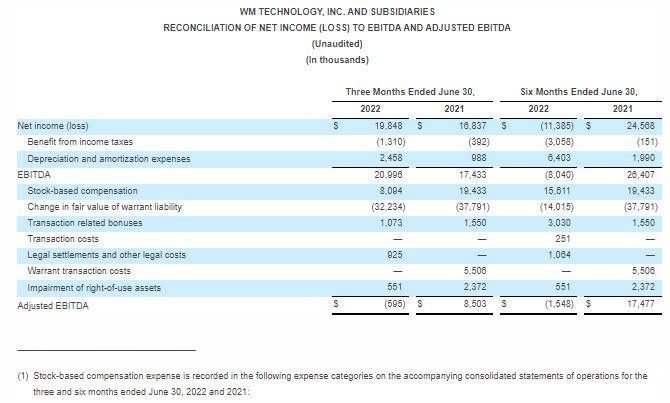Click the net income value 19,848

click(386, 126)
